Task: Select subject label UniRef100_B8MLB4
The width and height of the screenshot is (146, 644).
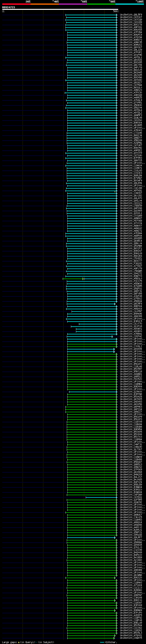Action: pos(131,175)
